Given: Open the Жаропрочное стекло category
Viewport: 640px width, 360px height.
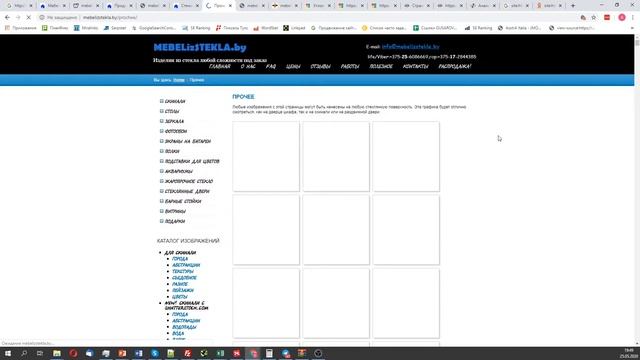Looking at the screenshot, I should [189, 181].
